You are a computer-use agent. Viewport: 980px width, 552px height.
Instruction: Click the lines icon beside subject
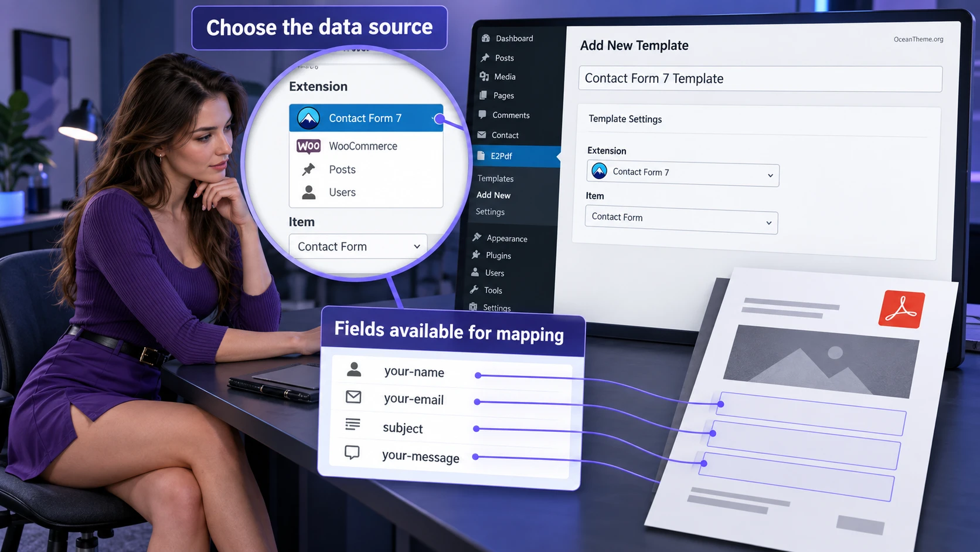tap(353, 424)
